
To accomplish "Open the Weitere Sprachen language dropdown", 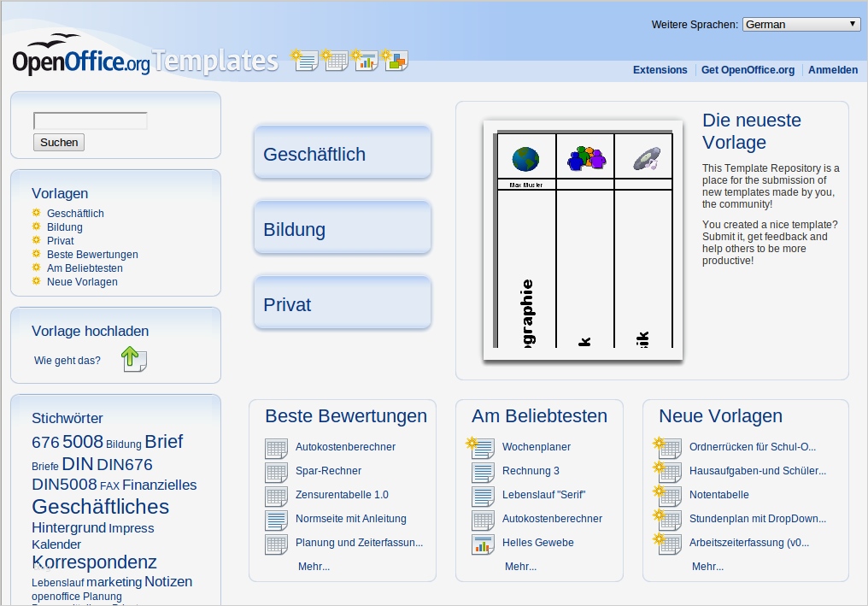I will click(801, 24).
